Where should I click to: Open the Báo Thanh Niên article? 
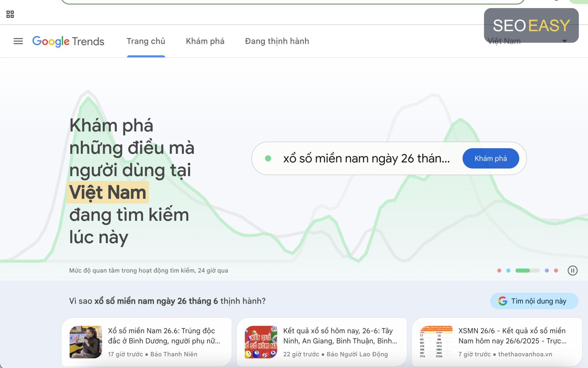147,342
